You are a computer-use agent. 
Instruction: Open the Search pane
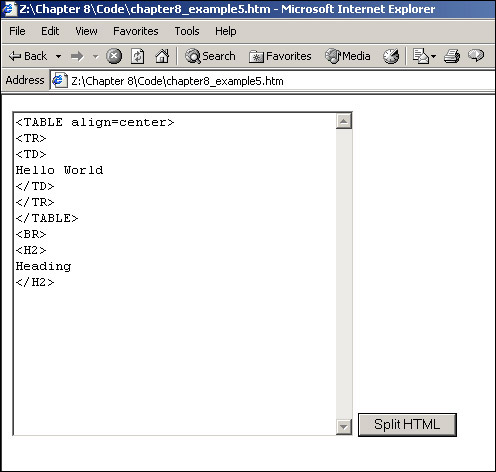click(x=210, y=56)
